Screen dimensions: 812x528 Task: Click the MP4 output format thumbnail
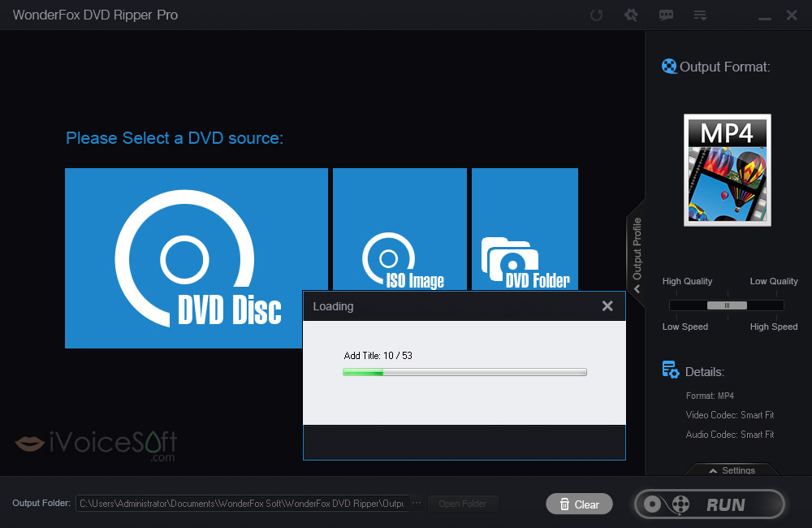(727, 170)
